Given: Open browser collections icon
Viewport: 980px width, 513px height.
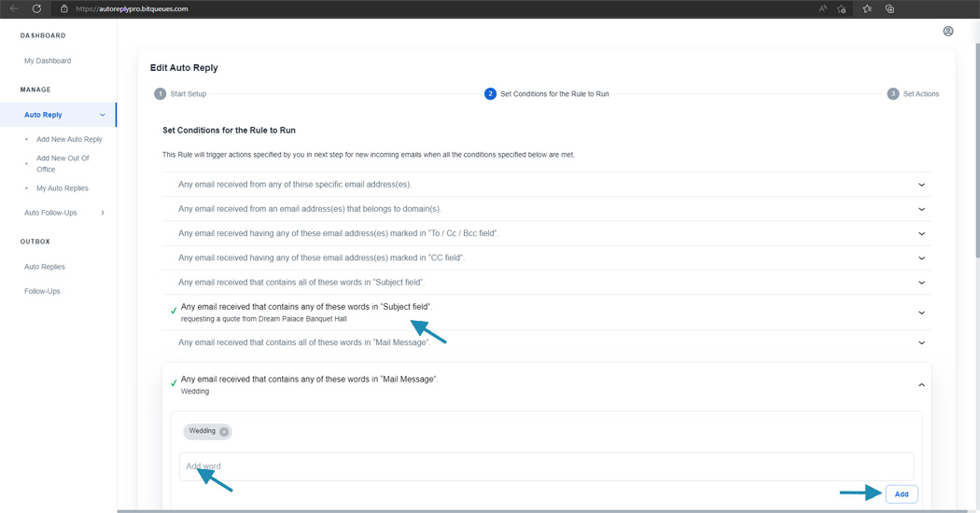Looking at the screenshot, I should click(x=889, y=8).
